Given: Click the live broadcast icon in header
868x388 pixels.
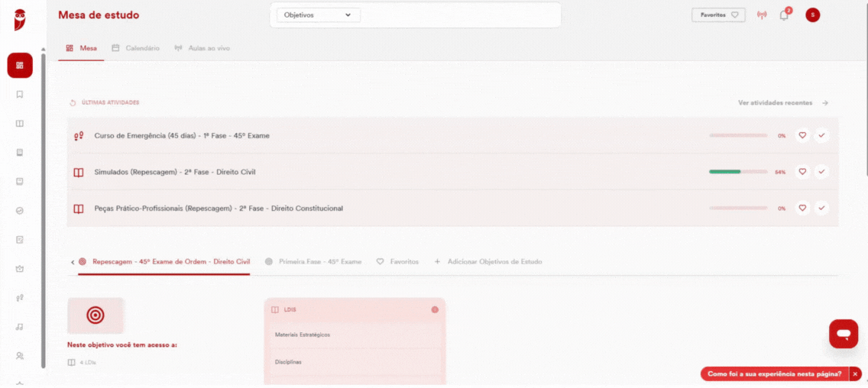Looking at the screenshot, I should click(x=762, y=15).
